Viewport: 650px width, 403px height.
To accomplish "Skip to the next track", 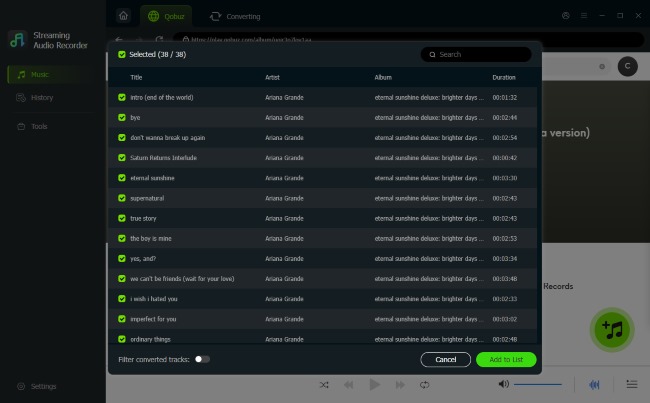I will pos(400,385).
